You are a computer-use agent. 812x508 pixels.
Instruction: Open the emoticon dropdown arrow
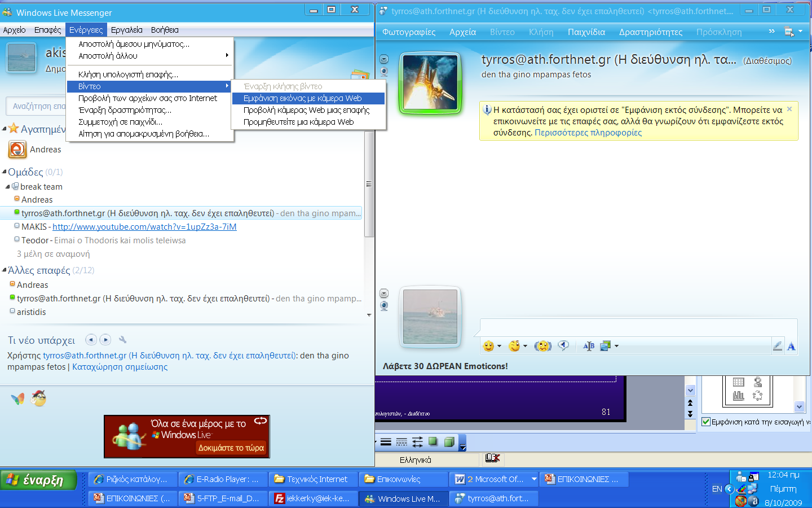(x=499, y=346)
